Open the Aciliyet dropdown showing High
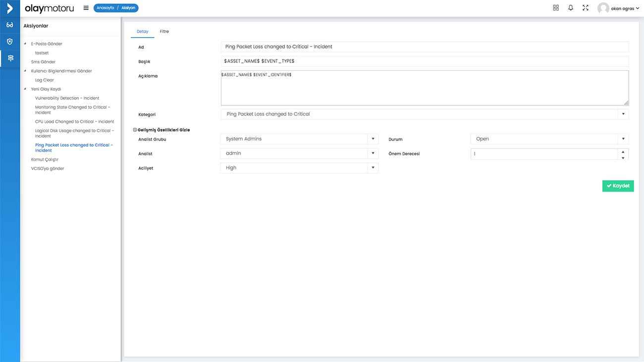The width and height of the screenshot is (644, 362). [x=299, y=168]
